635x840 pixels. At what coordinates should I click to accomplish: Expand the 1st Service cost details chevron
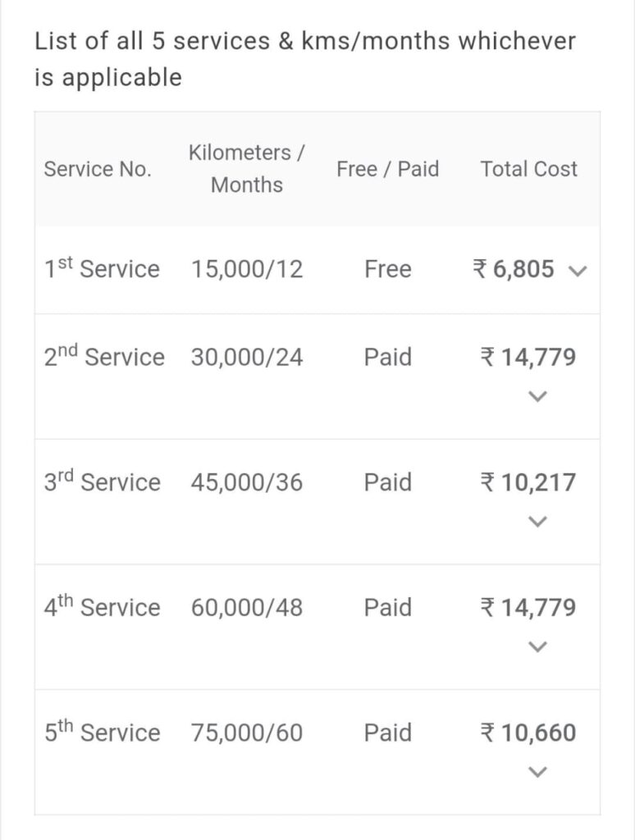coord(578,271)
